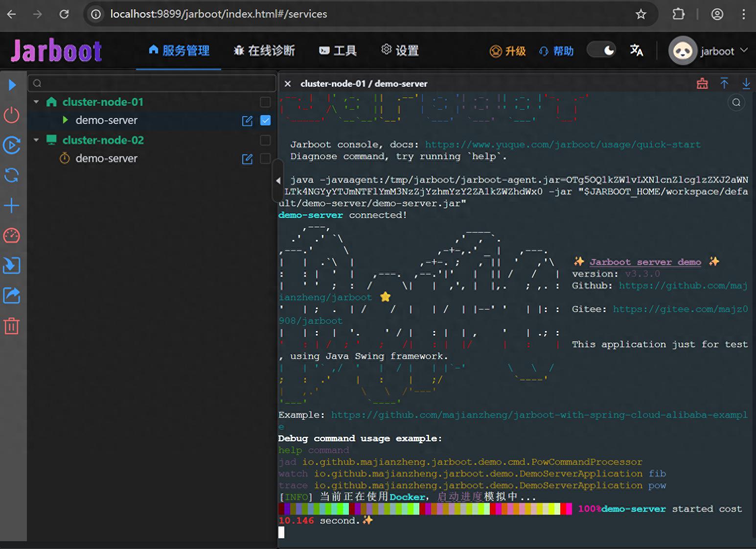756x549 pixels.
Task: Click the start service play icon
Action: pos(12,85)
